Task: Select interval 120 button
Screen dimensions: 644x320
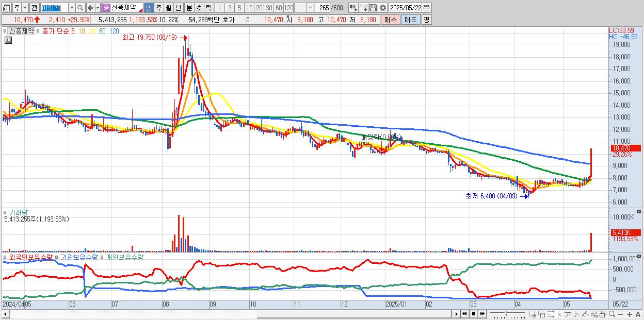Action: 288,8
